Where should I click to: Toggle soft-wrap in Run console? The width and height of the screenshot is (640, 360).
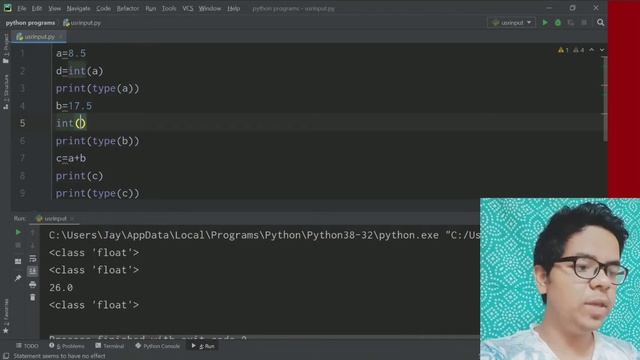(33, 258)
